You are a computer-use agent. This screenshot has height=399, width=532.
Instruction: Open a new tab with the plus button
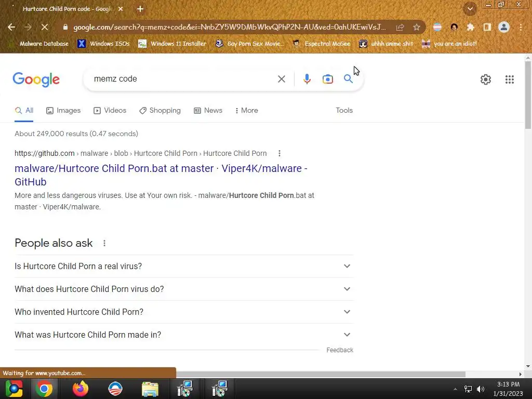140,9
